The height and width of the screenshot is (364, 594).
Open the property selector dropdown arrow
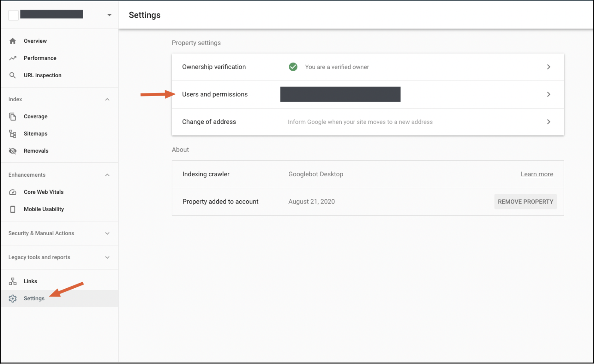[109, 15]
